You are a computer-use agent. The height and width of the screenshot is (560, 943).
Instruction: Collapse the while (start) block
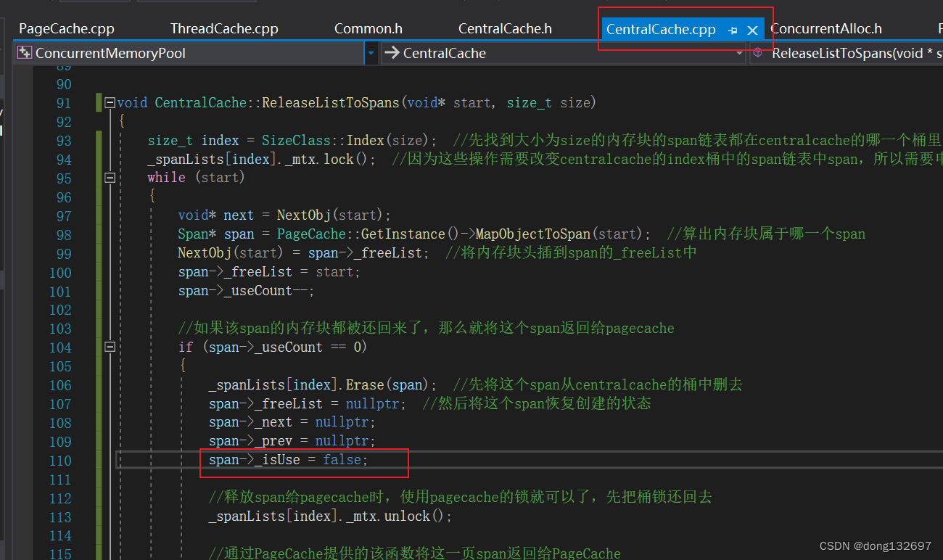[110, 178]
